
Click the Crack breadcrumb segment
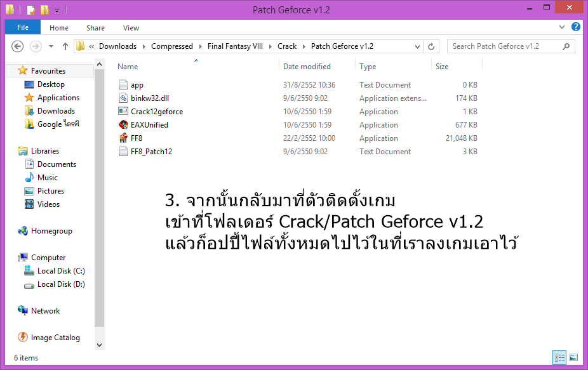click(x=287, y=46)
